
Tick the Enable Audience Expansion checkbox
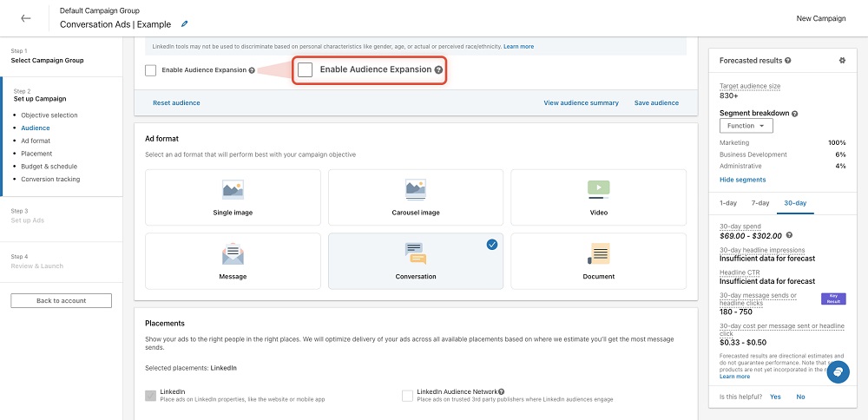[150, 70]
